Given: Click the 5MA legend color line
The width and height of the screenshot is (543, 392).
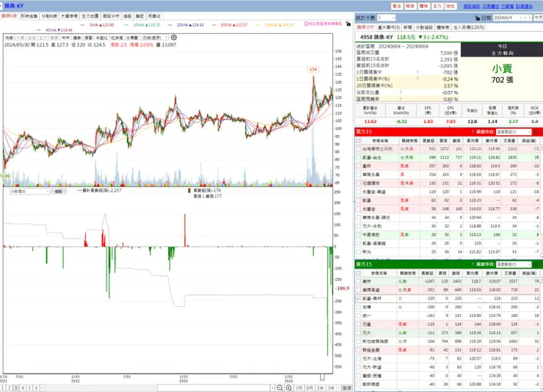Looking at the screenshot, I should point(82,25).
